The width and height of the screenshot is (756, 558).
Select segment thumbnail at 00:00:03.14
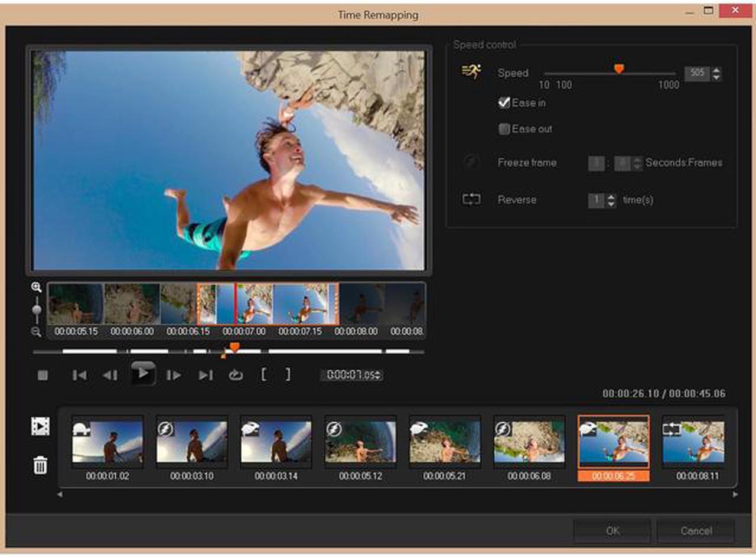point(276,442)
